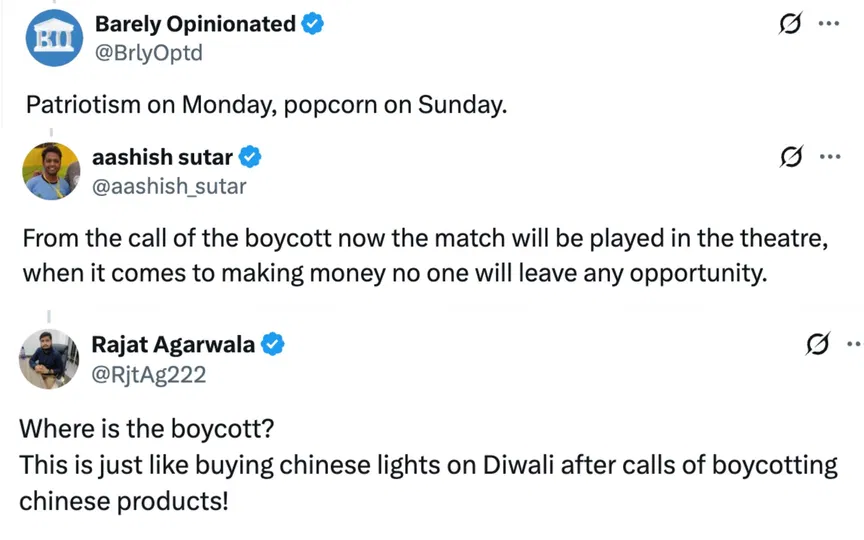The width and height of the screenshot is (864, 540).
Task: Click the Rajat Agarwala display name
Action: pos(173,345)
